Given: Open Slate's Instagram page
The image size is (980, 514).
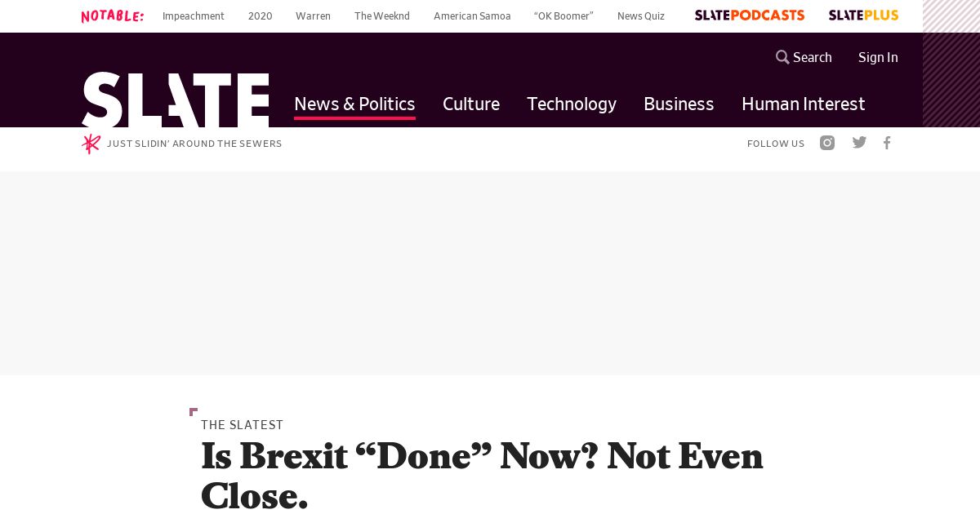Looking at the screenshot, I should pyautogui.click(x=827, y=143).
